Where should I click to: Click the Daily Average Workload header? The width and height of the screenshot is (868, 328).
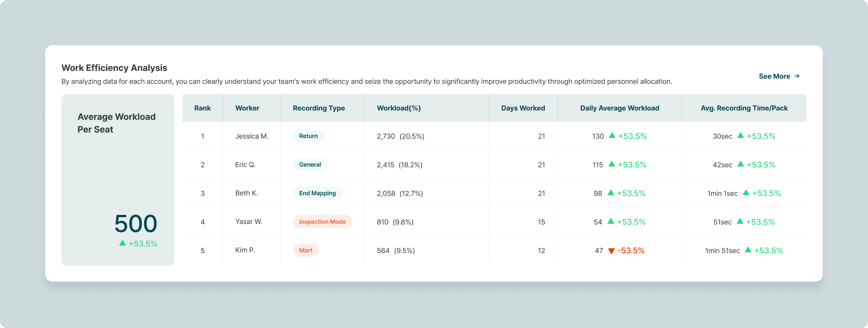[x=619, y=108]
